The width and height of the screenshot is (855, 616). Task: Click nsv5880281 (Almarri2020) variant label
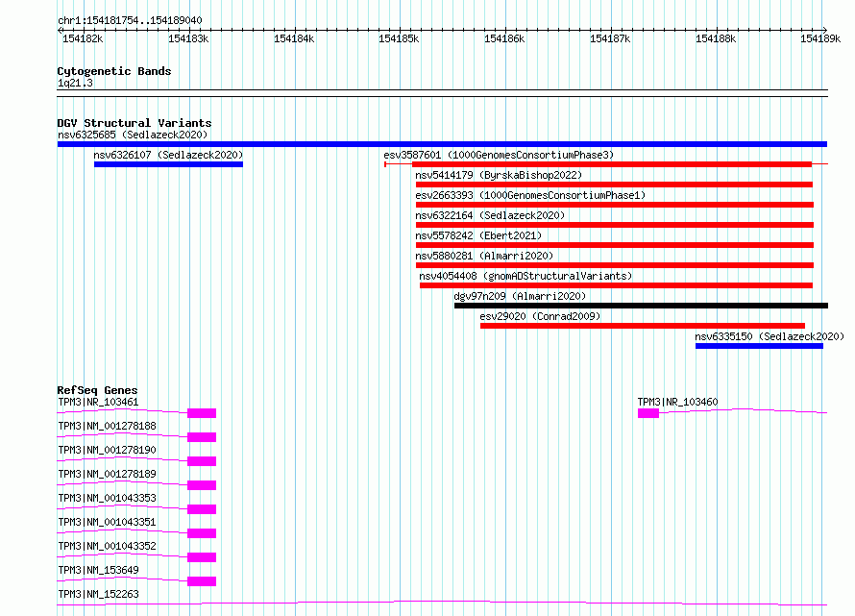tap(484, 256)
